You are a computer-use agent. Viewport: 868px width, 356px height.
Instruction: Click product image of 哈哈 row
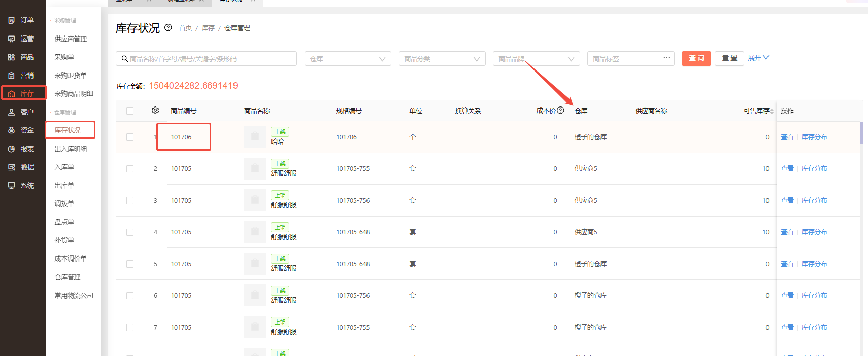(255, 137)
